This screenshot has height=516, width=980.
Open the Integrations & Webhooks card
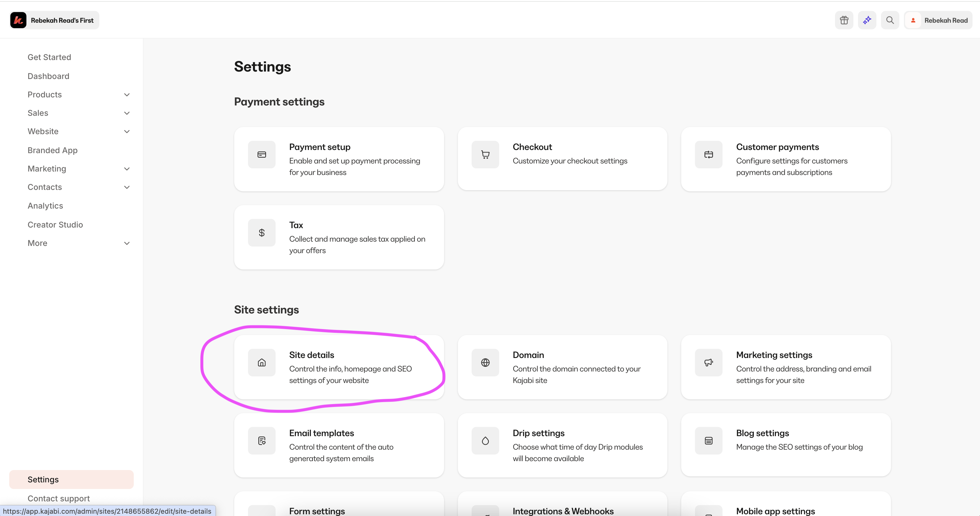click(562, 504)
